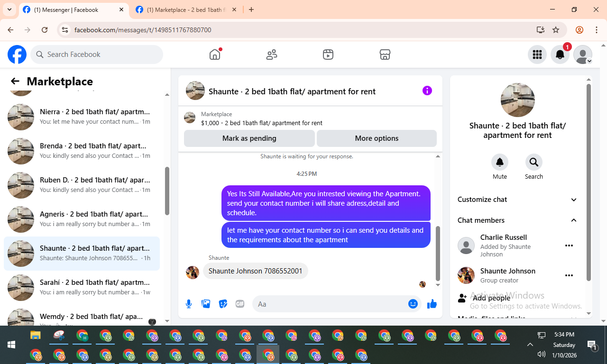Open Ruben D. conversation in list
The image size is (607, 364).
pos(82,185)
